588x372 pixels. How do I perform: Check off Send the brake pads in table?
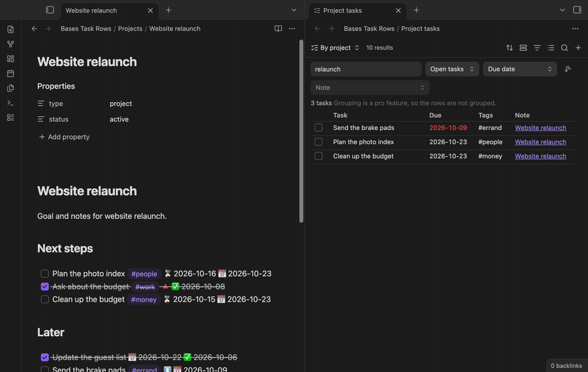(x=318, y=128)
